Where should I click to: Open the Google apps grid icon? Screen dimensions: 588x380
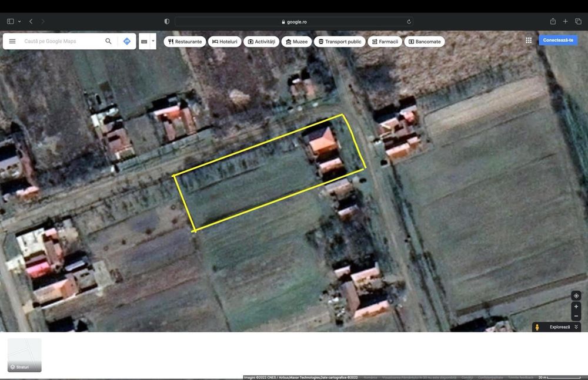(529, 40)
